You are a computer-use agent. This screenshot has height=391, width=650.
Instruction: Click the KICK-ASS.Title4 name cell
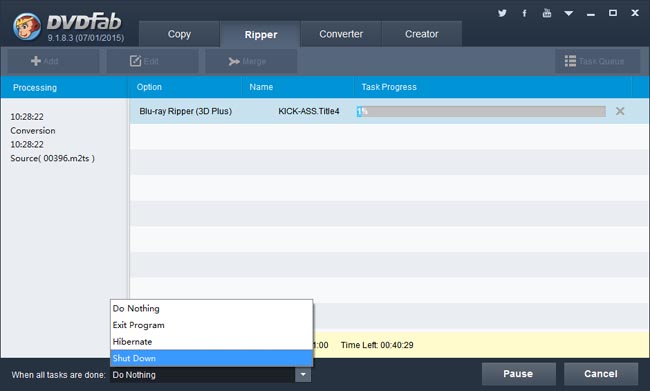coord(308,111)
